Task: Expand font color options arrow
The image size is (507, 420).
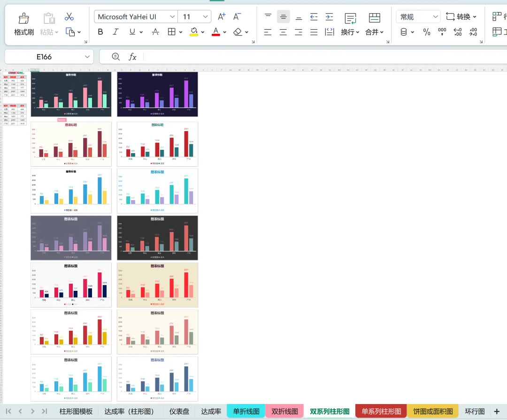Action: tap(224, 32)
